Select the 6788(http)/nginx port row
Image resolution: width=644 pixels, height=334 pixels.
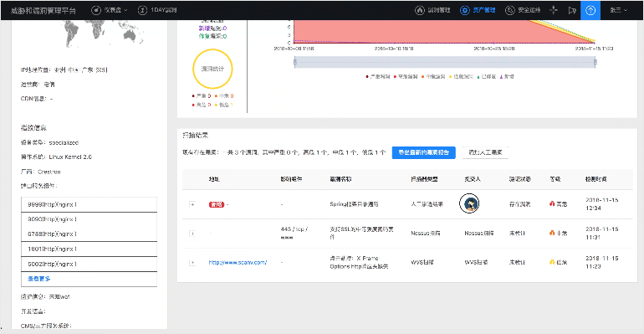pyautogui.click(x=89, y=234)
